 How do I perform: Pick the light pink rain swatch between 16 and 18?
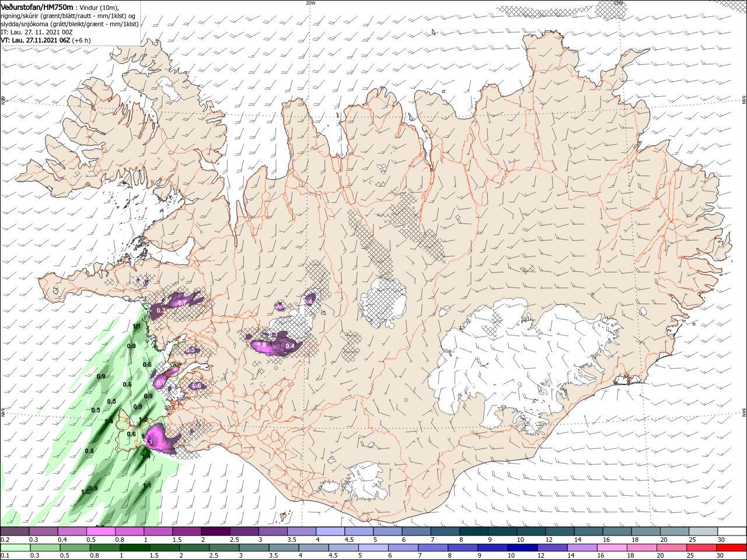tap(612, 548)
